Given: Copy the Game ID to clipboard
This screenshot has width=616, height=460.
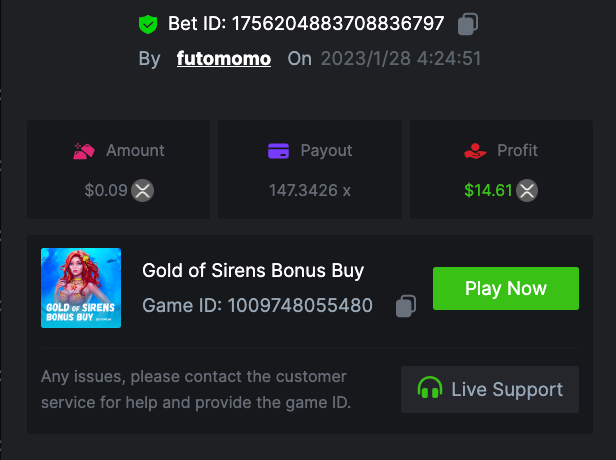Looking at the screenshot, I should (405, 306).
